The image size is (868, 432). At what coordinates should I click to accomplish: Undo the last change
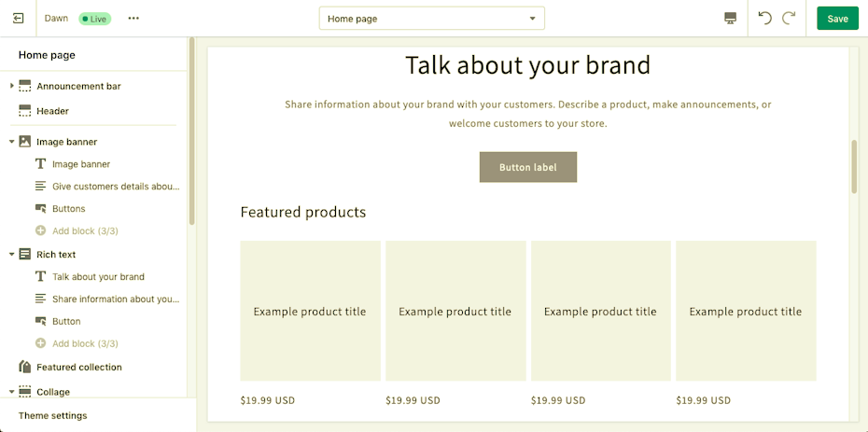pyautogui.click(x=765, y=19)
